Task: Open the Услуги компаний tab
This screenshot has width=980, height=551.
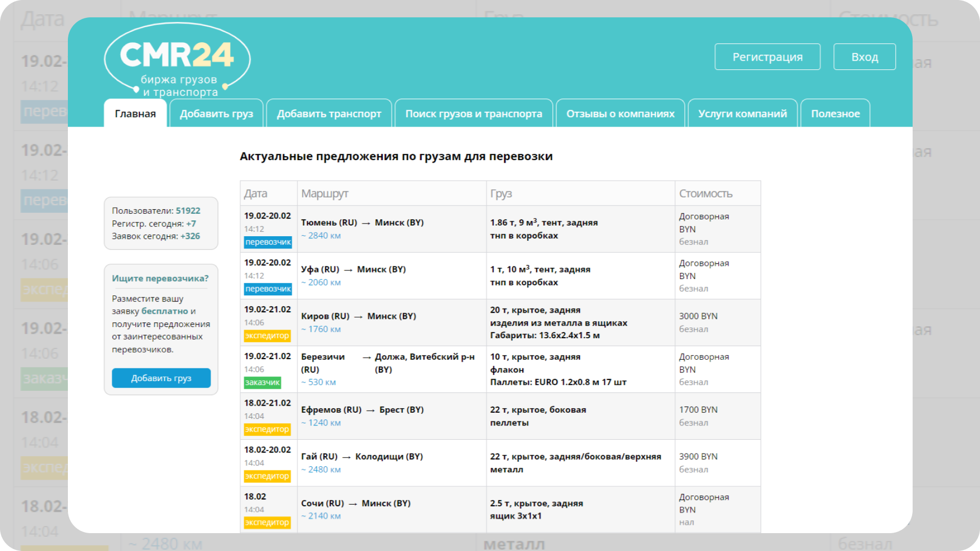Action: pos(742,113)
